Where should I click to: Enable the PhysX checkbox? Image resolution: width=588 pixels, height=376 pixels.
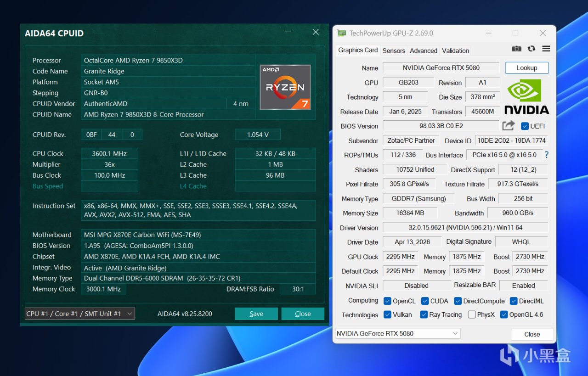tap(472, 315)
